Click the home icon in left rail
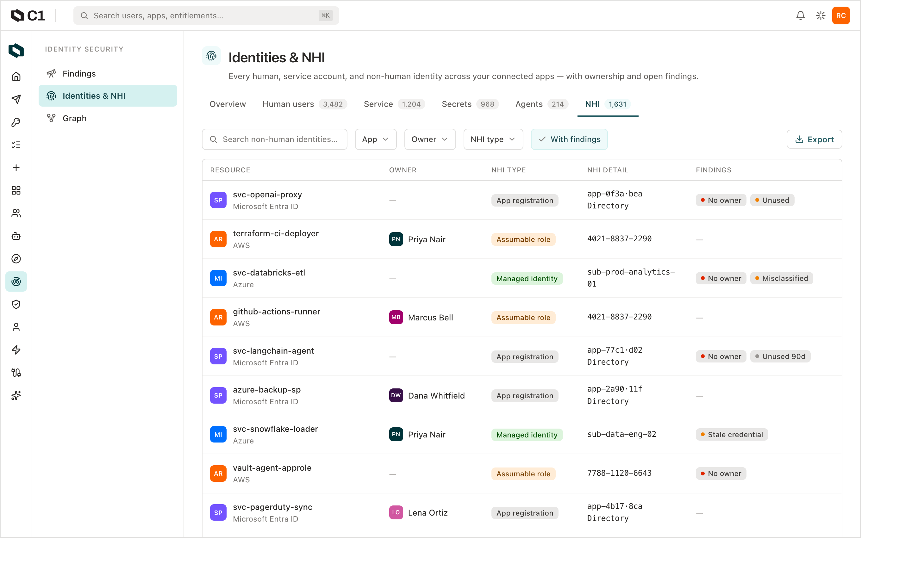The height and width of the screenshot is (582, 924). [x=16, y=76]
